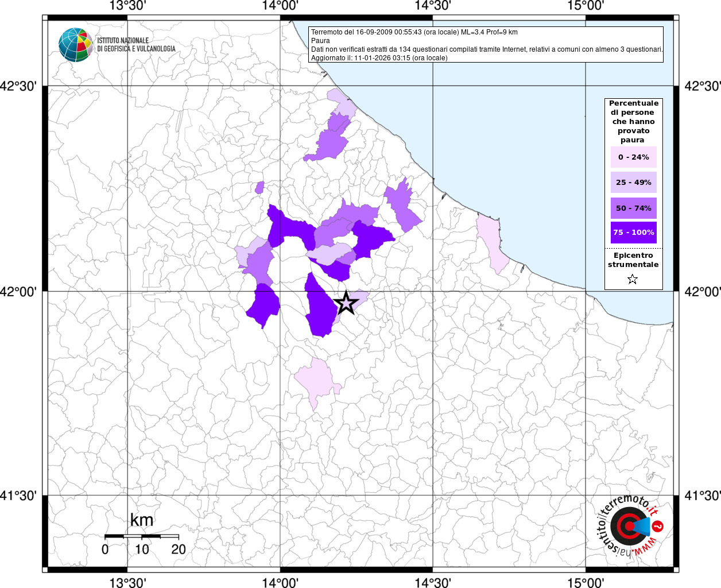
Task: Click the INGV globe logo
Action: 76,45
